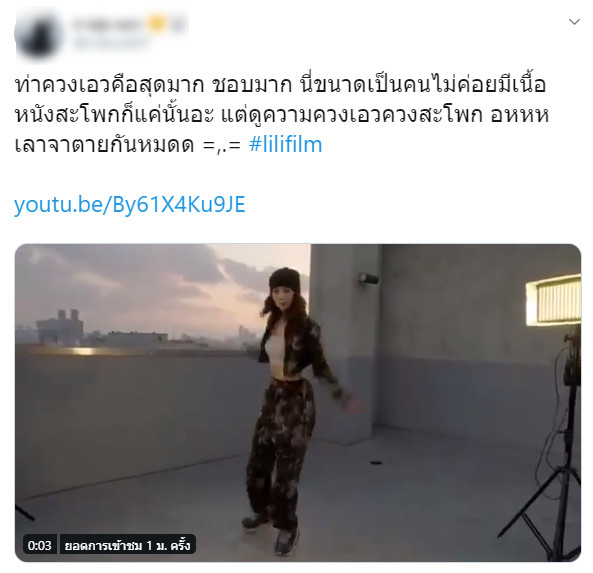This screenshot has height=573, width=593.
Task: Click the wall-mounted lamp on pillar
Action: point(368,278)
